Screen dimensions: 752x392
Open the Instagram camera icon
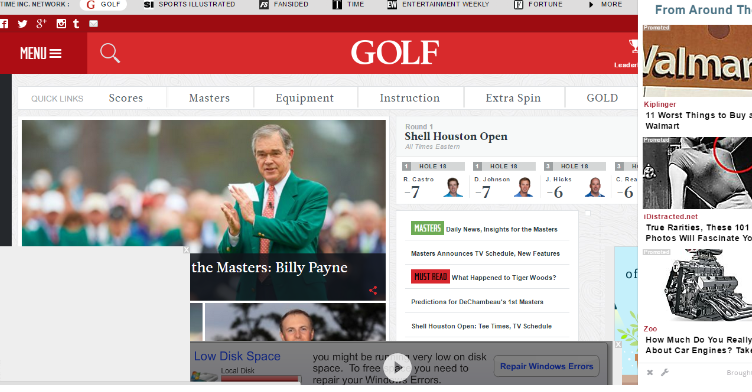[61, 24]
